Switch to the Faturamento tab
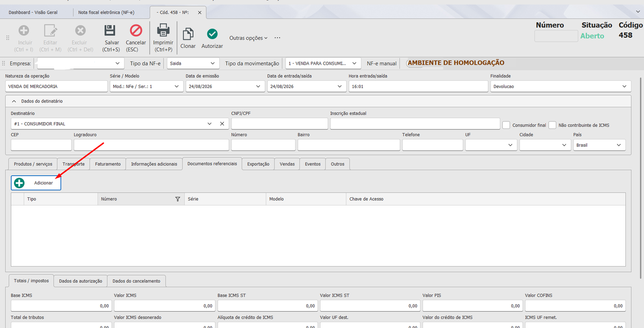This screenshot has height=328, width=644. [x=108, y=164]
